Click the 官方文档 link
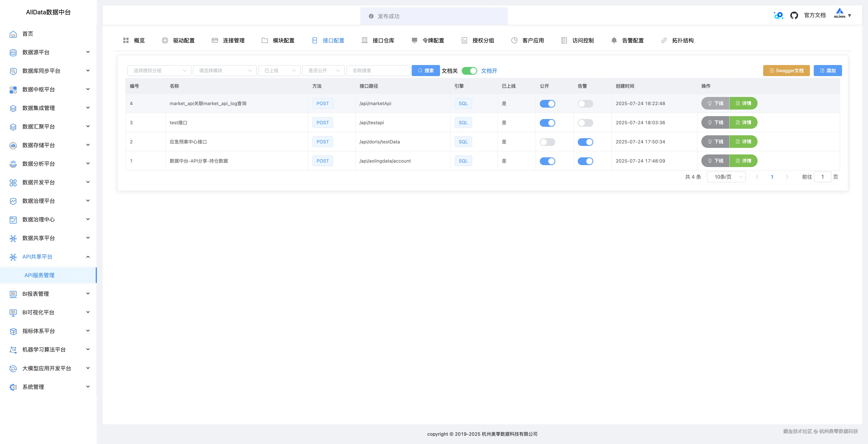 [x=814, y=15]
